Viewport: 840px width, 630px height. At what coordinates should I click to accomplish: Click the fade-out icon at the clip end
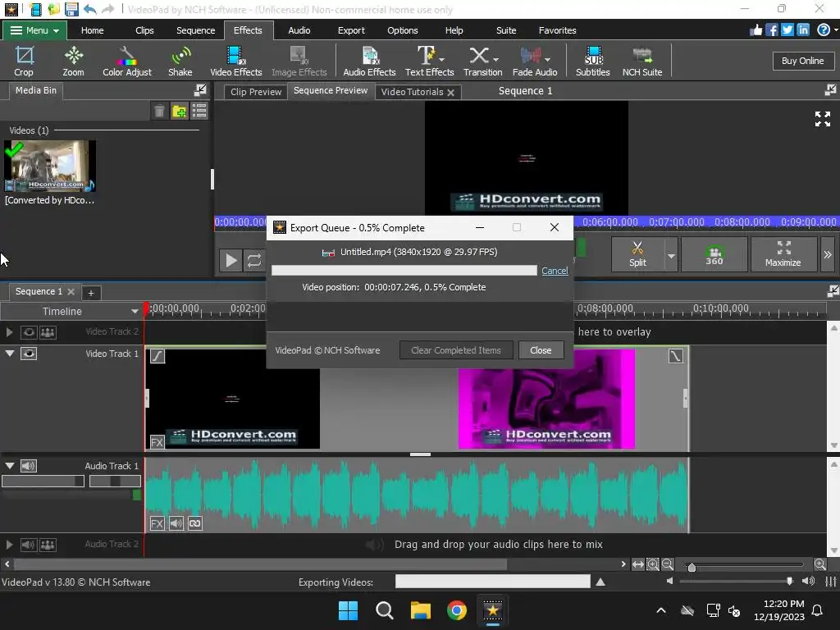coord(676,356)
